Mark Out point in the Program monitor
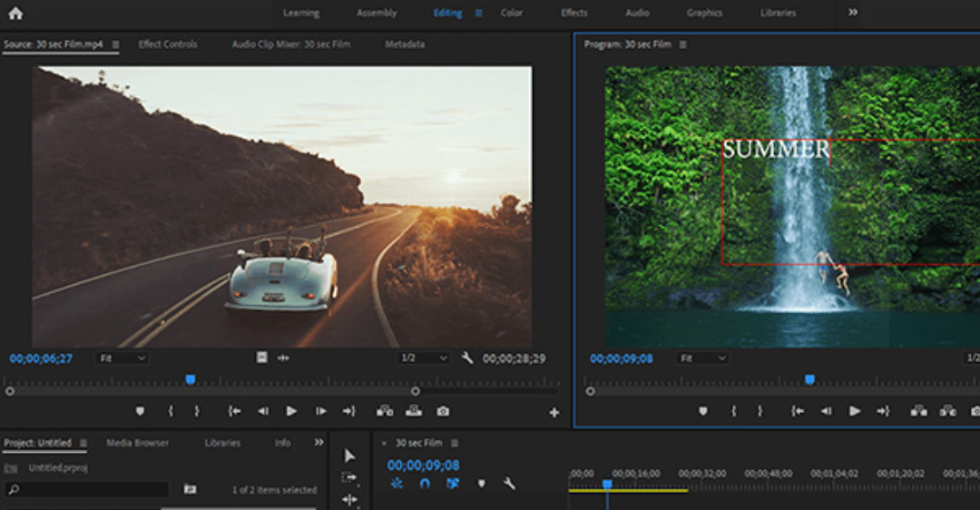The width and height of the screenshot is (980, 510). pos(760,411)
